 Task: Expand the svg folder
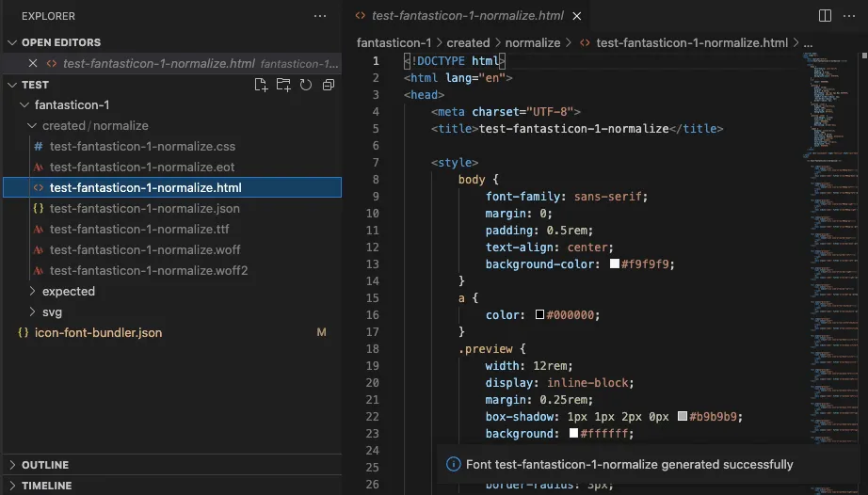(x=32, y=311)
